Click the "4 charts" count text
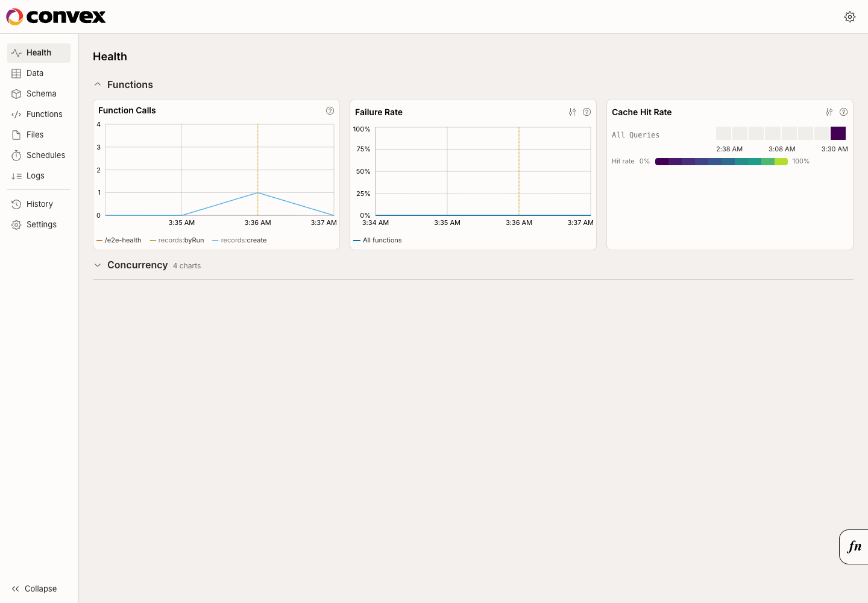The image size is (868, 603). click(187, 266)
